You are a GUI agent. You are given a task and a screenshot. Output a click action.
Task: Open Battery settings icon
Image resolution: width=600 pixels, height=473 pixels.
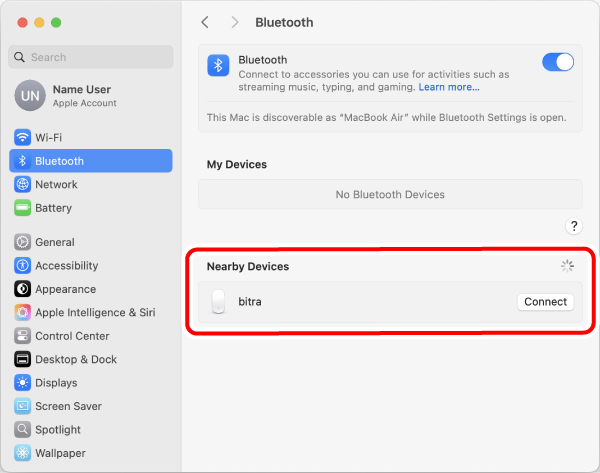pyautogui.click(x=23, y=208)
